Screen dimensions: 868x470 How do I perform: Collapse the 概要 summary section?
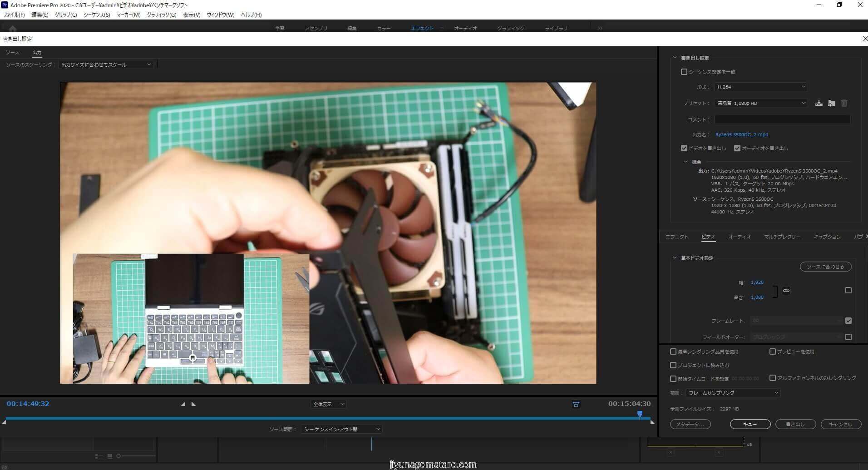click(686, 162)
